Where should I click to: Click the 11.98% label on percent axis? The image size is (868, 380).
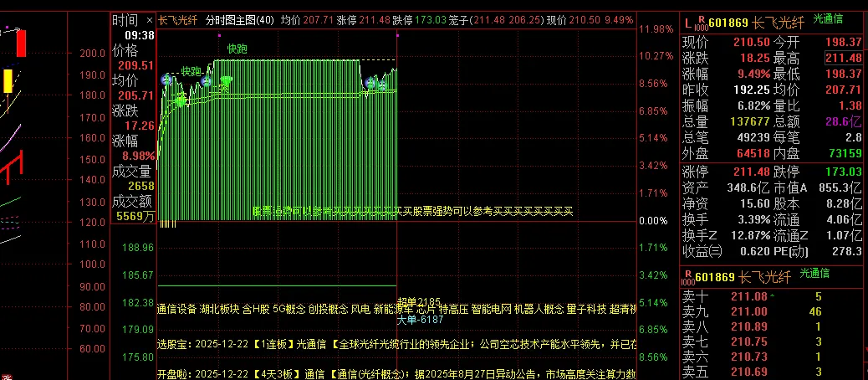(x=656, y=28)
